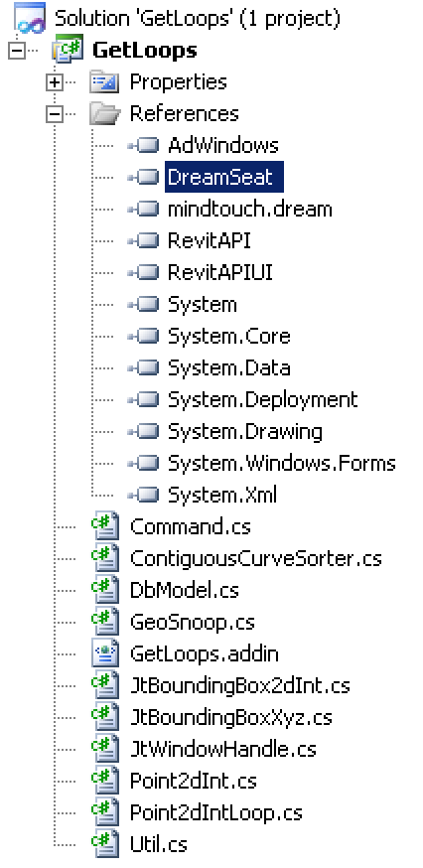
Task: Select the Point2dIntLoop.cs file name
Action: [x=216, y=813]
